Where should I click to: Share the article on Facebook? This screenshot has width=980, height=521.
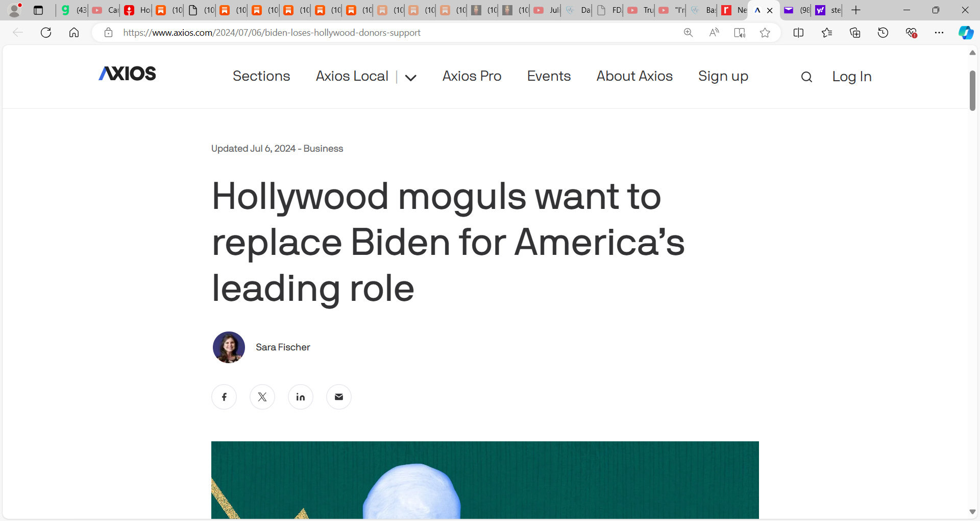(224, 397)
